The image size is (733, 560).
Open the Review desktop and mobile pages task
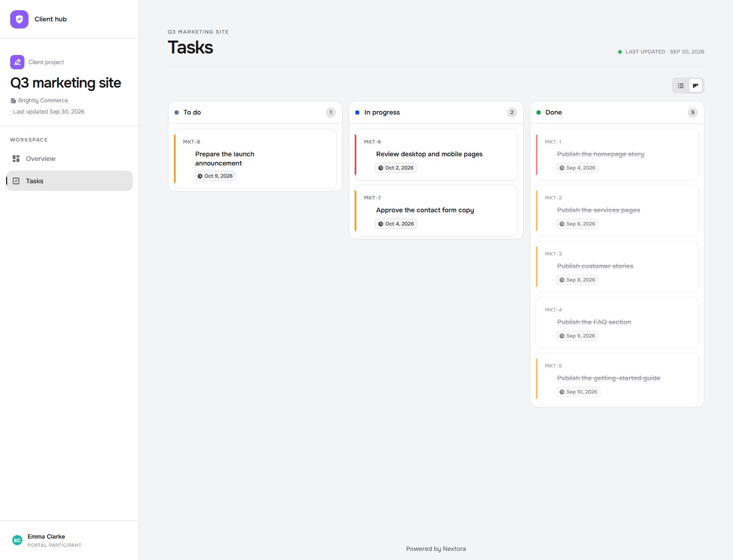(436, 155)
